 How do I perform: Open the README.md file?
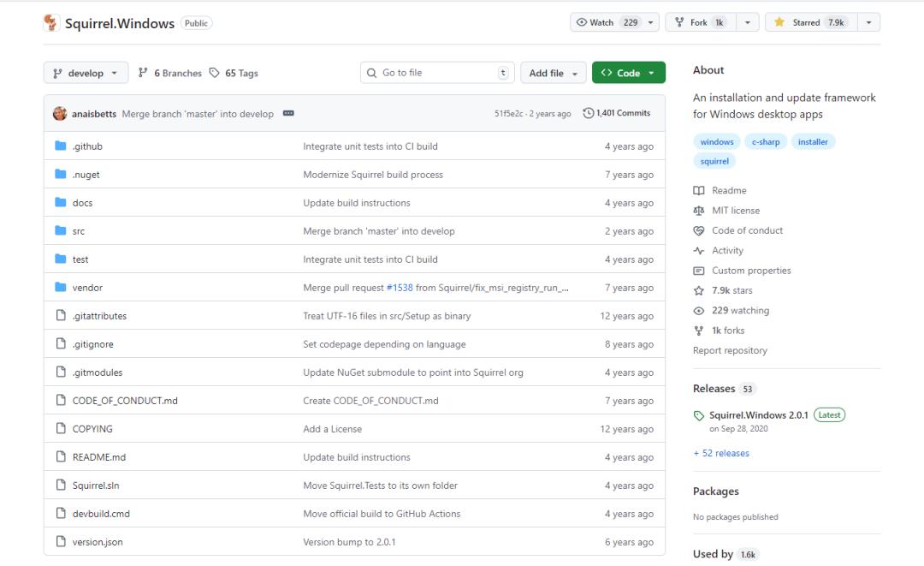tap(99, 457)
